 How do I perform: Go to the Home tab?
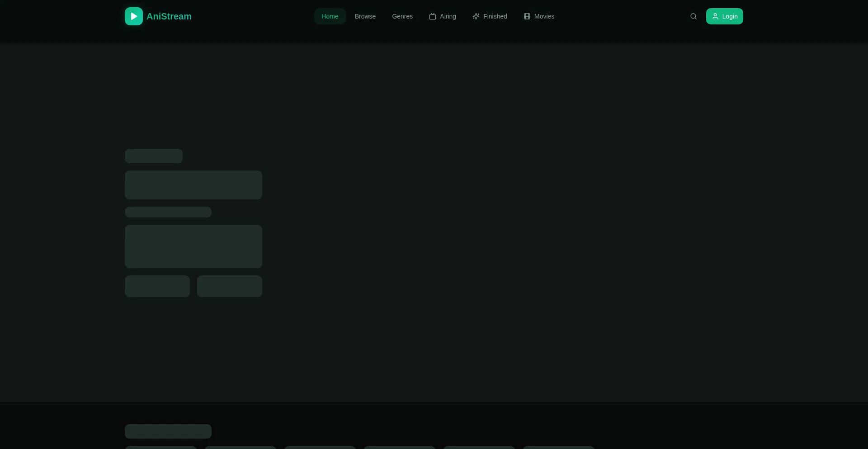point(330,16)
